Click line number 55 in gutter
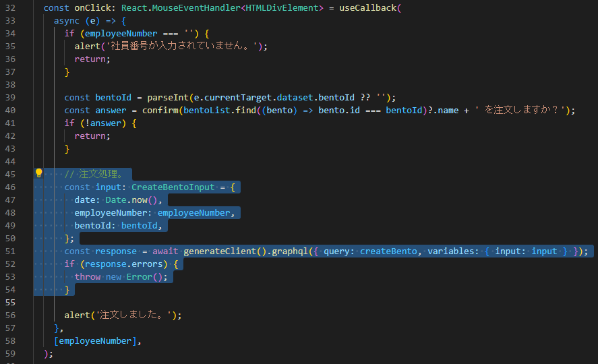 tap(10, 302)
